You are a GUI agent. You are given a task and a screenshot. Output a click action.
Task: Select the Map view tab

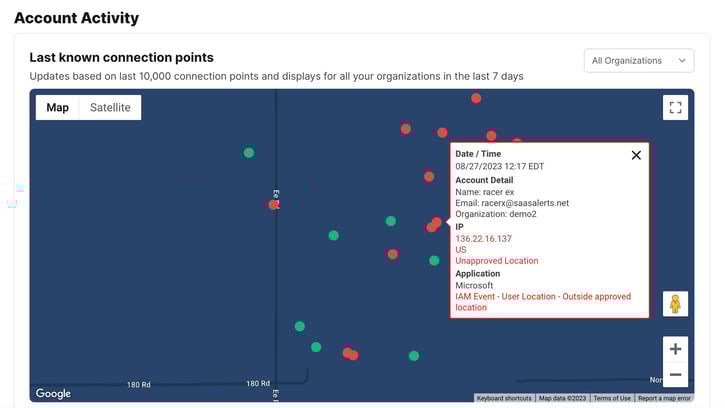tap(58, 108)
